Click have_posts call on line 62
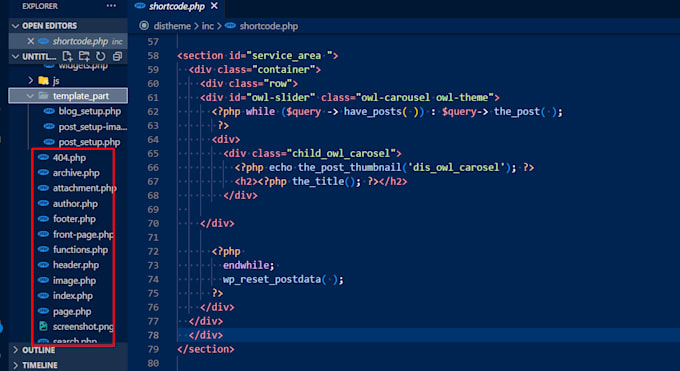 pos(373,112)
